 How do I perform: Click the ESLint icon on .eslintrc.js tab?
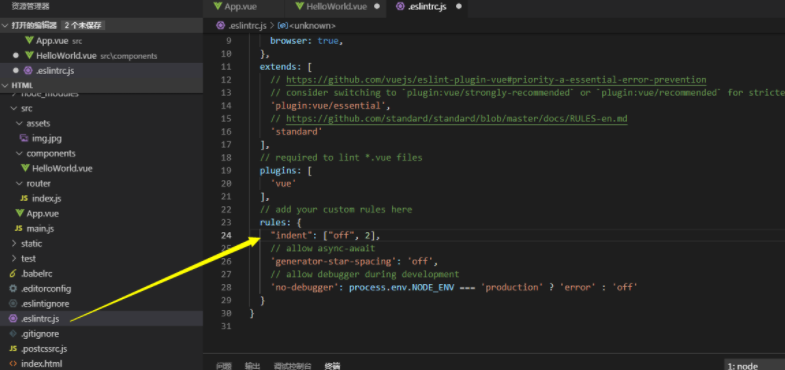[x=400, y=7]
